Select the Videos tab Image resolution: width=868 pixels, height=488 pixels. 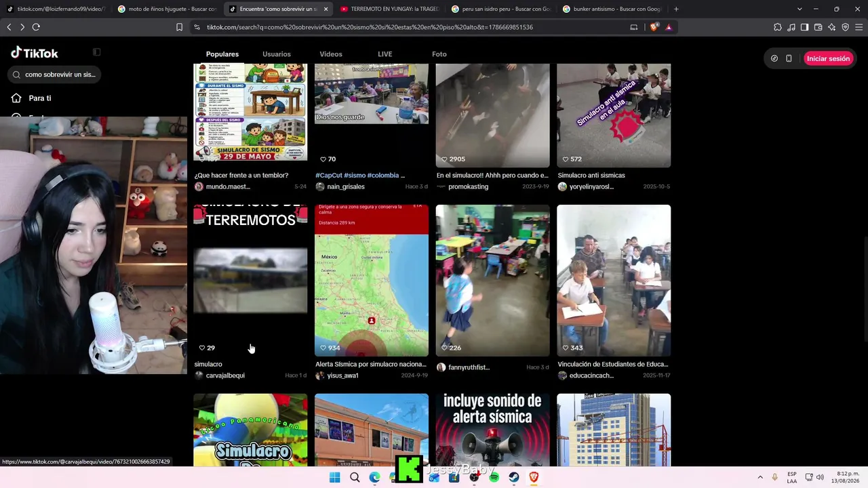click(331, 54)
